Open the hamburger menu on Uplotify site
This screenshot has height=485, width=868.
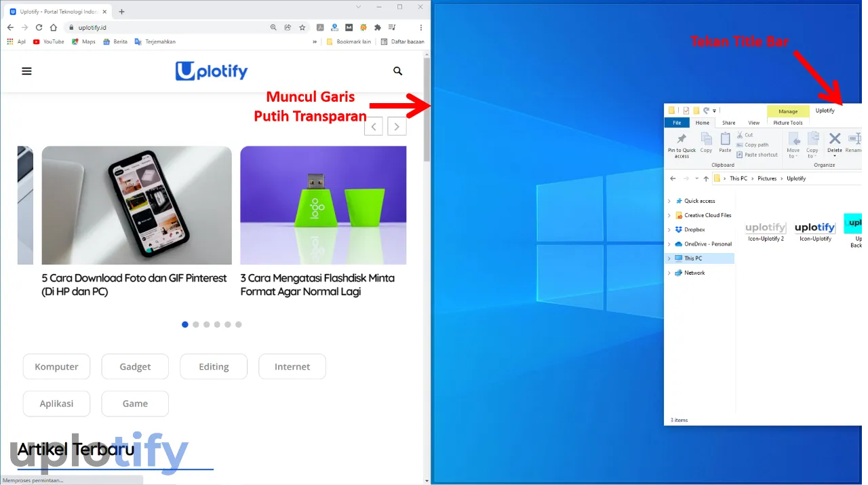click(26, 71)
